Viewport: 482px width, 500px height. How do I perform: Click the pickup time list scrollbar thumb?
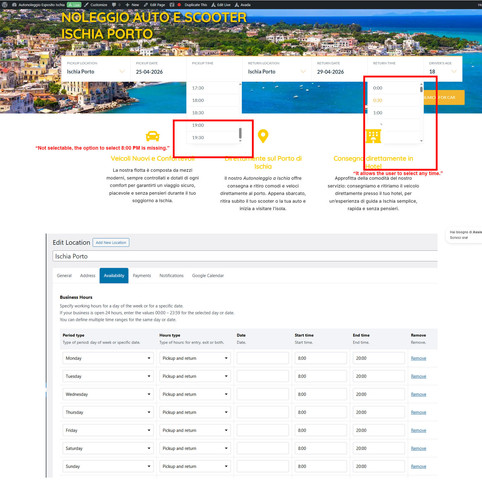pos(240,134)
